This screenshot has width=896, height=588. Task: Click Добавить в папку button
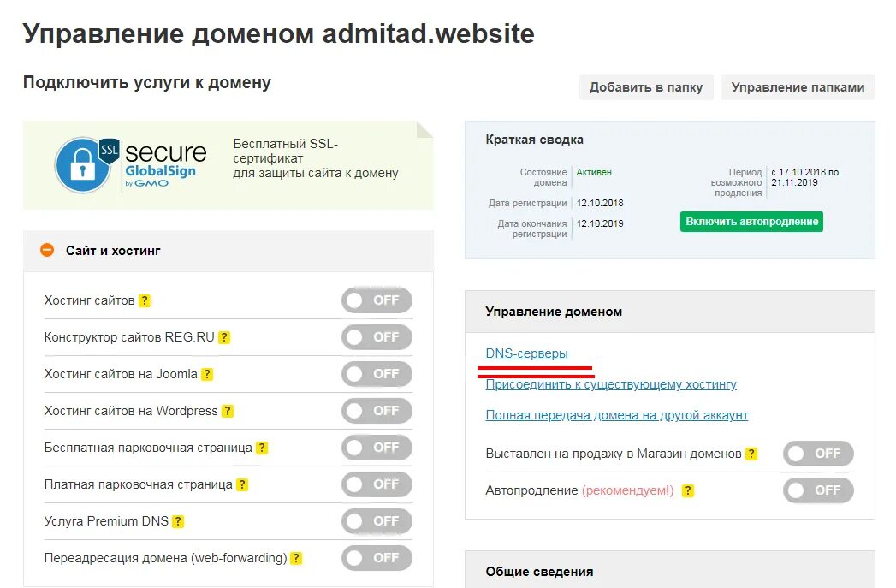pos(646,87)
